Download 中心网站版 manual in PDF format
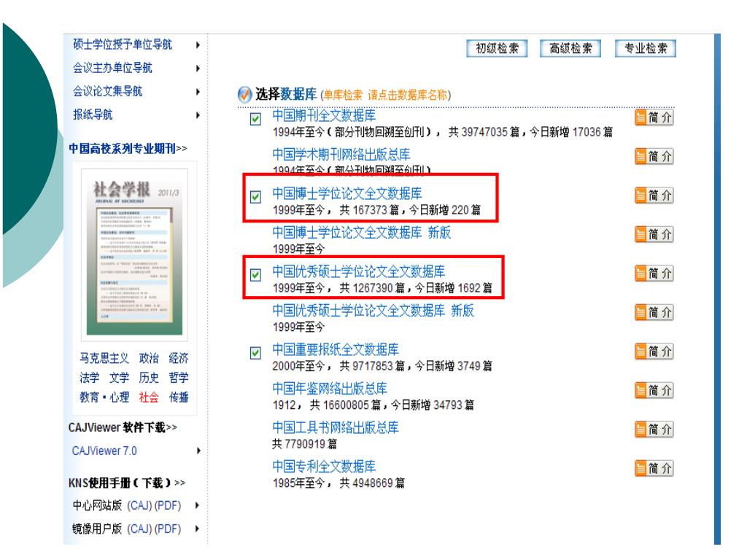The width and height of the screenshot is (747, 560). coord(168,505)
